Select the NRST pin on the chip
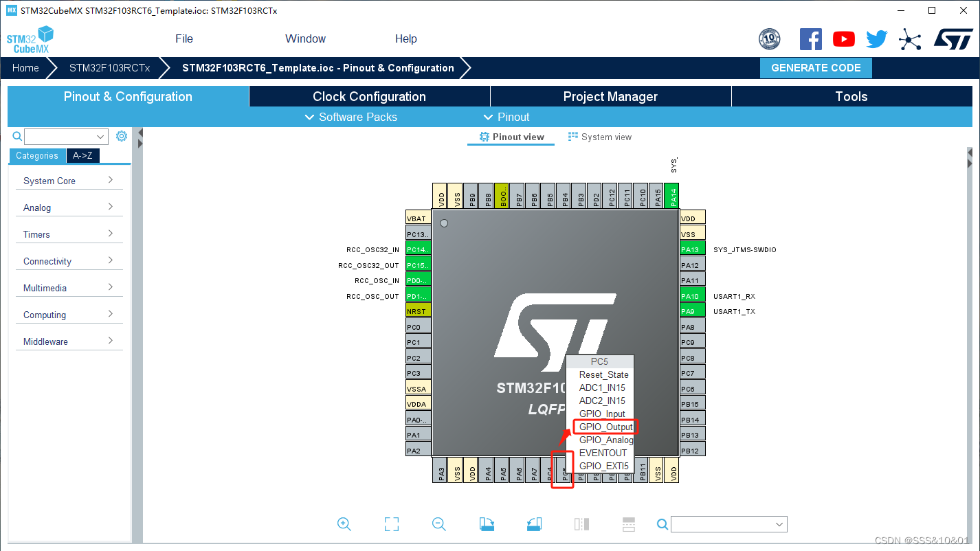Screen dimensions: 980x551 [x=419, y=311]
